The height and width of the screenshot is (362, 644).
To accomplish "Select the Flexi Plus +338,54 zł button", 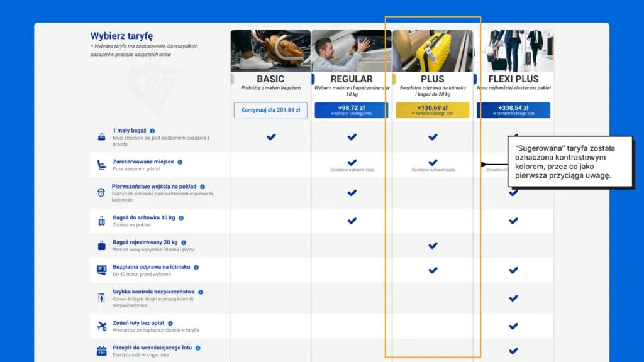I will click(513, 110).
